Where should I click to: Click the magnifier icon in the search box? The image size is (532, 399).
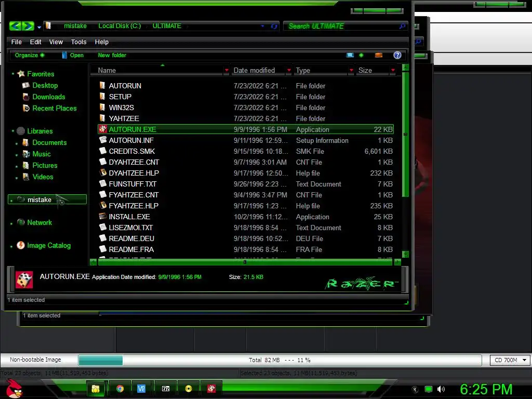pos(403,26)
